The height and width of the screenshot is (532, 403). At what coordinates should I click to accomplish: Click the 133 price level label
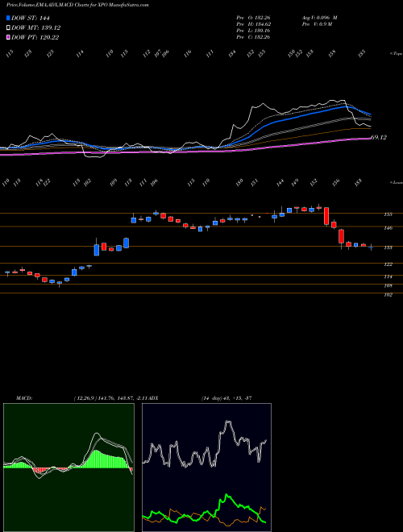point(388,247)
